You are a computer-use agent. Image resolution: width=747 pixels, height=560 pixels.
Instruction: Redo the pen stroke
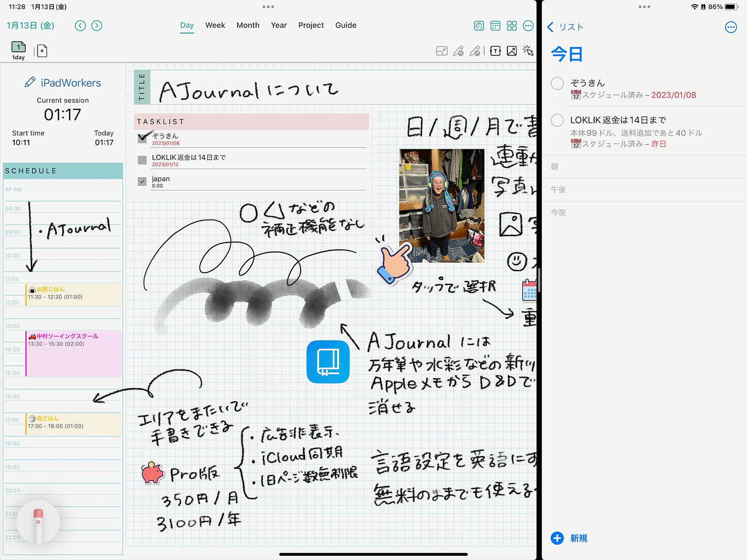pyautogui.click(x=476, y=51)
